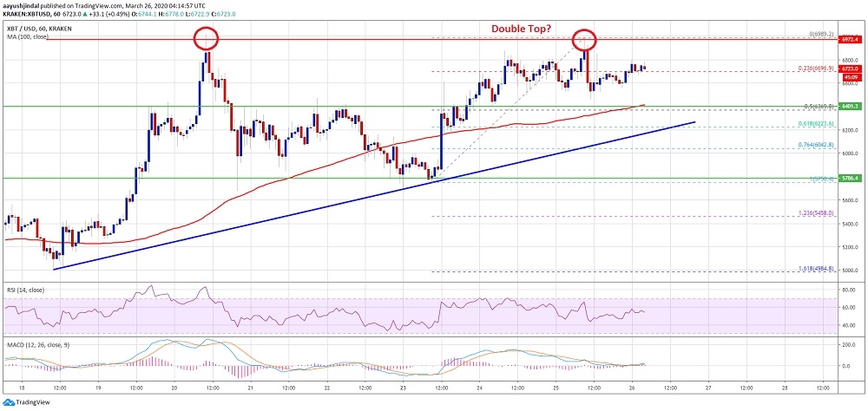Screen dimensions: 868x411
Task: Click 6200.0 on the price axis
Action: (x=850, y=130)
